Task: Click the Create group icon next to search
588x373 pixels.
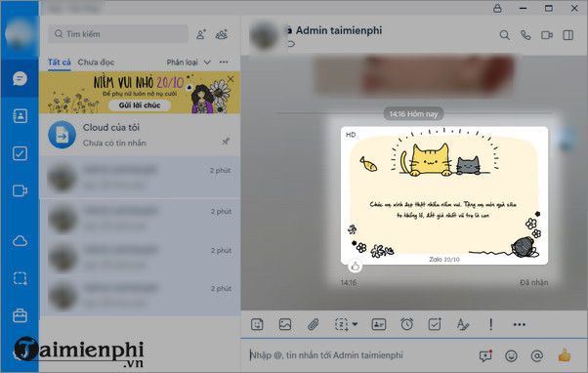Action: (x=222, y=34)
